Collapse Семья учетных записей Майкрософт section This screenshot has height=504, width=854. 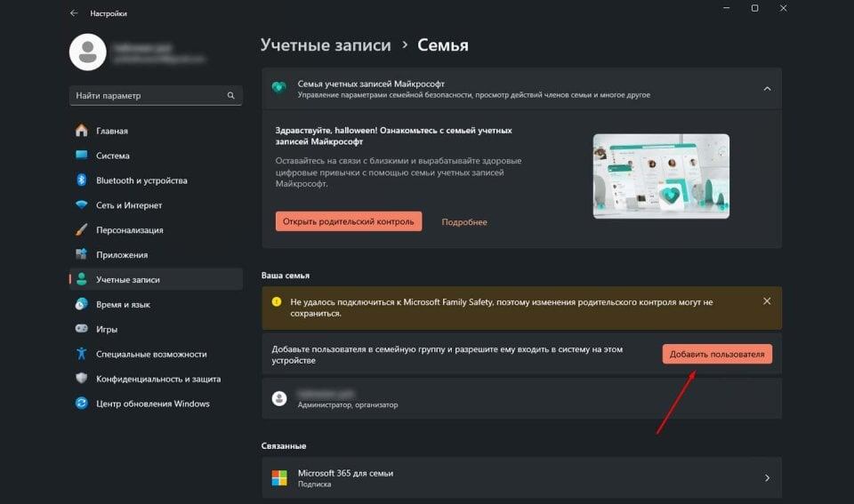(x=767, y=89)
